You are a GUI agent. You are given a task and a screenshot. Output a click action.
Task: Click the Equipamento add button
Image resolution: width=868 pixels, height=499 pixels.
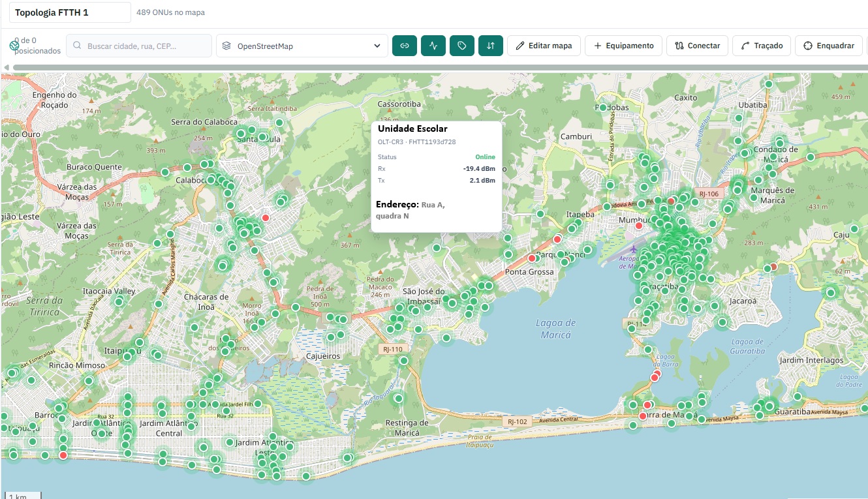point(623,46)
